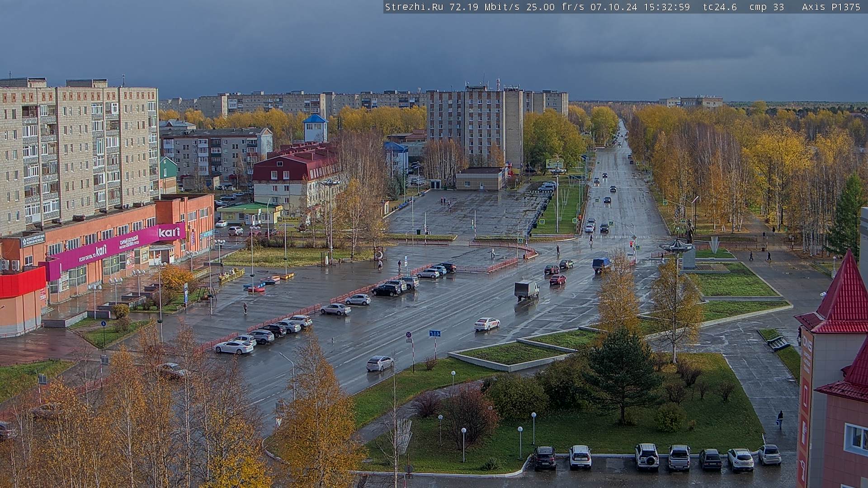
Task: Click the '72.19 Mbit/s' bitrate readout
Action: (485, 7)
